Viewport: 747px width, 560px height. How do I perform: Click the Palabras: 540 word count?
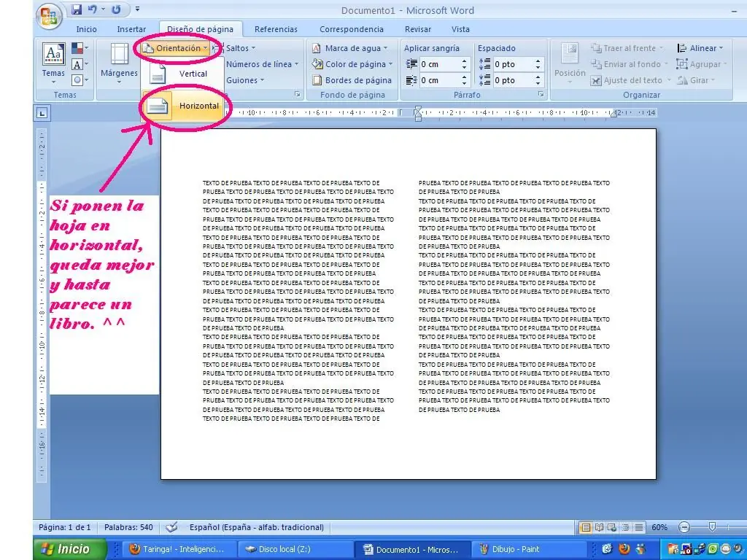click(128, 527)
